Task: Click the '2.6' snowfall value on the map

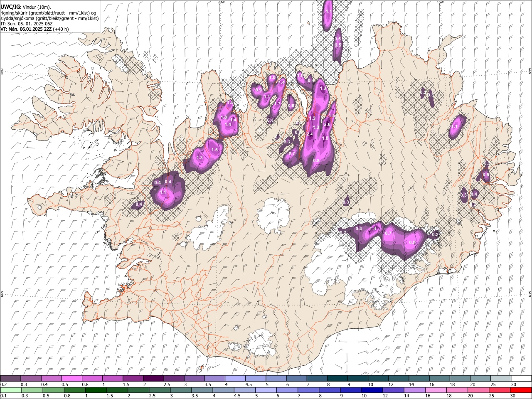Action: point(327,124)
